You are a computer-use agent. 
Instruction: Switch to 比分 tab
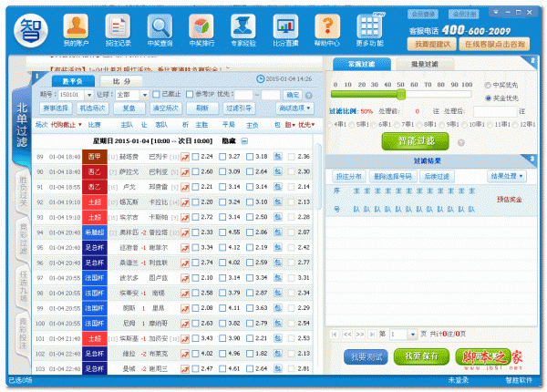121,81
